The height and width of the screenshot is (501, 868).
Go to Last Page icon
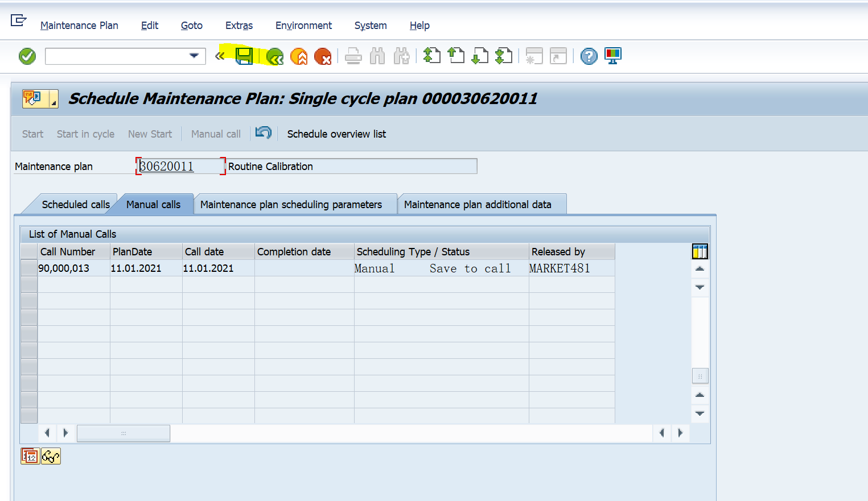point(504,56)
